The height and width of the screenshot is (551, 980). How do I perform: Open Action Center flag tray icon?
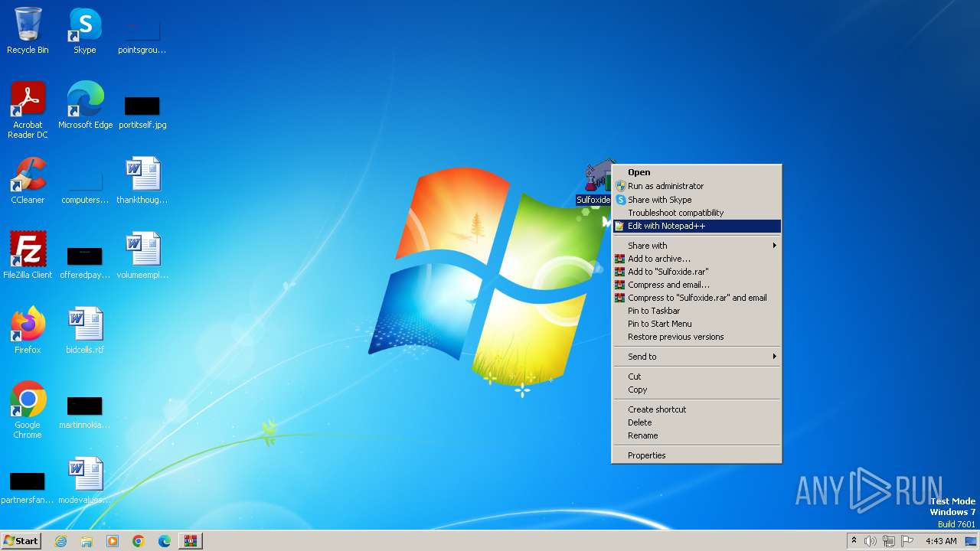[x=907, y=541]
